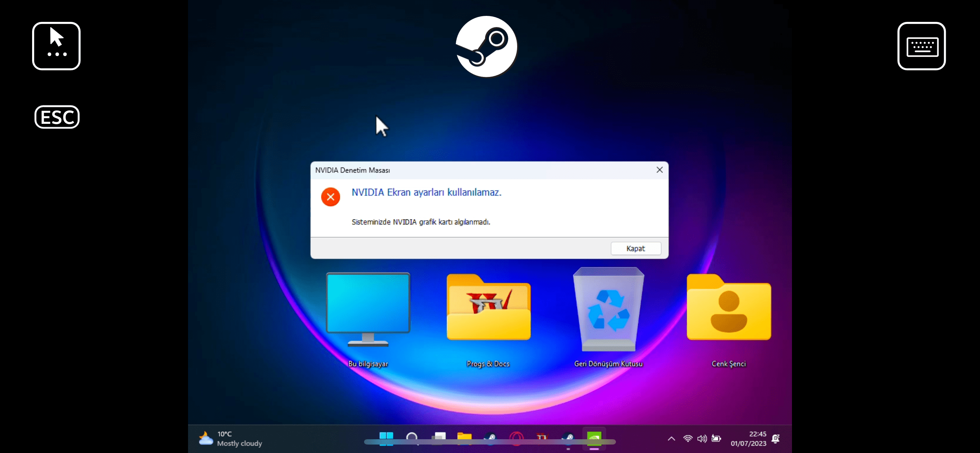Click the 'NVIDIA Ekran ayarları kullanılamaz.' heading
980x453 pixels.
tap(427, 193)
